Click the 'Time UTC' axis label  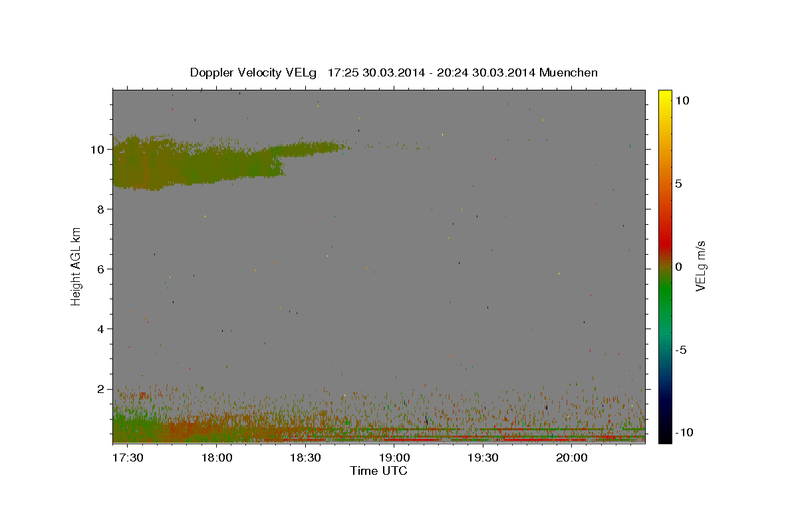coord(378,471)
